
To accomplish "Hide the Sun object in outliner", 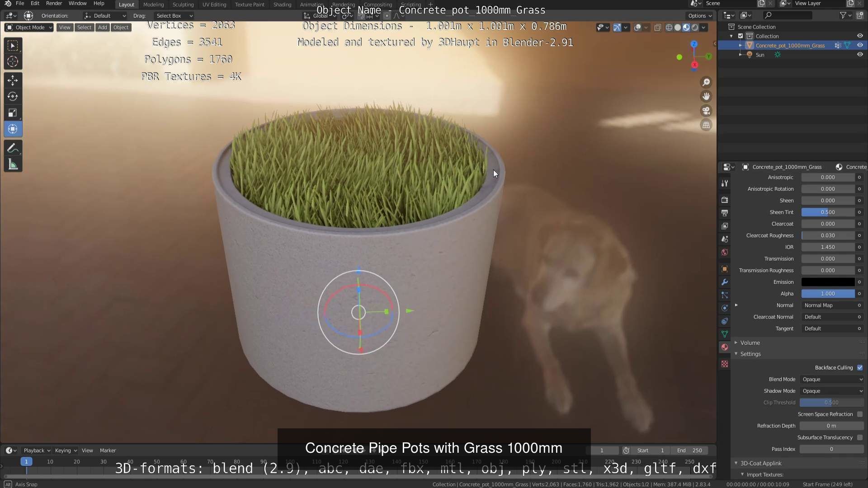I will click(860, 55).
